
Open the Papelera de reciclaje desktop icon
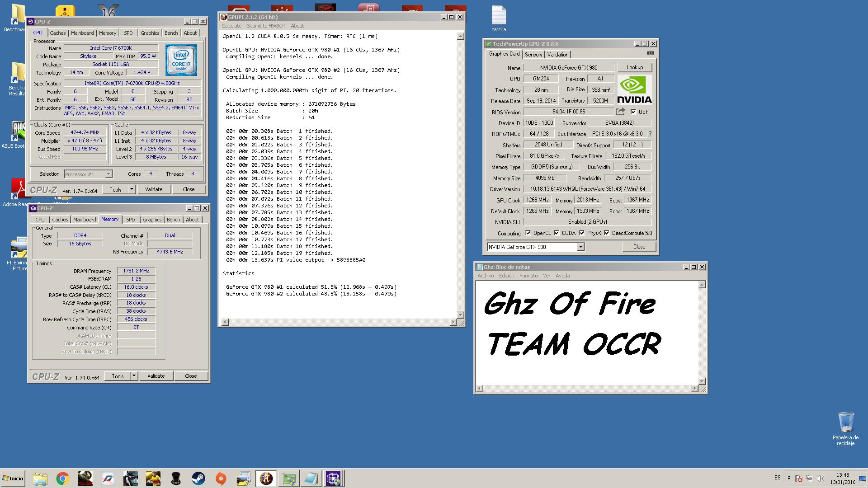[x=845, y=428]
